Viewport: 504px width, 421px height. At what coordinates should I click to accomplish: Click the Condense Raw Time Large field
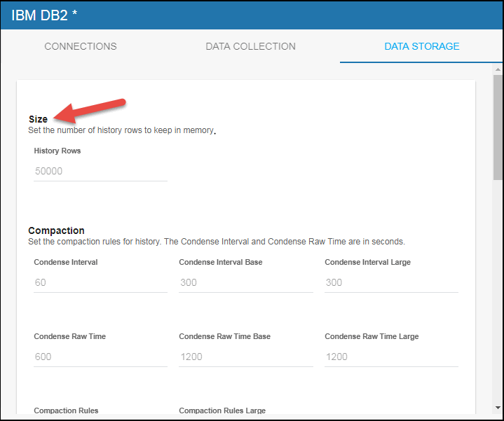(x=391, y=357)
